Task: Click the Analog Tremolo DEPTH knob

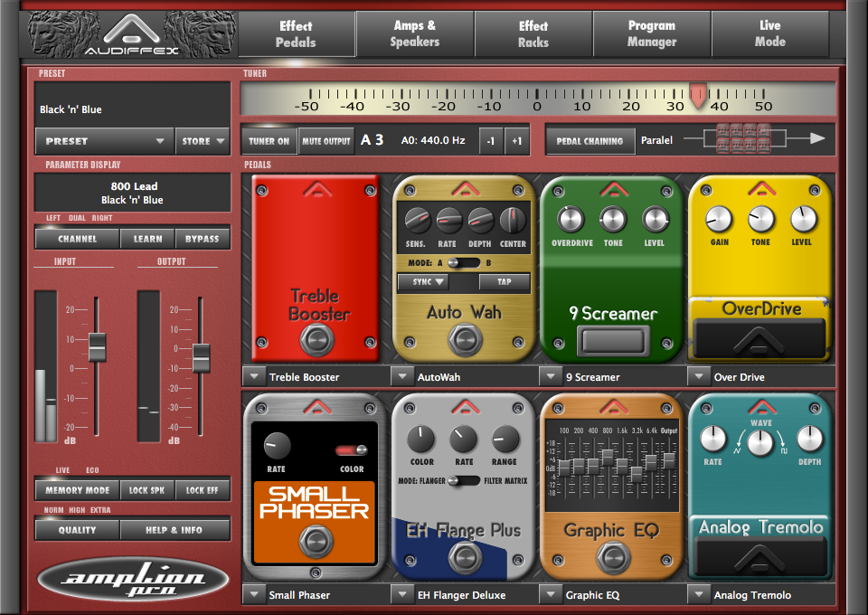Action: (809, 440)
